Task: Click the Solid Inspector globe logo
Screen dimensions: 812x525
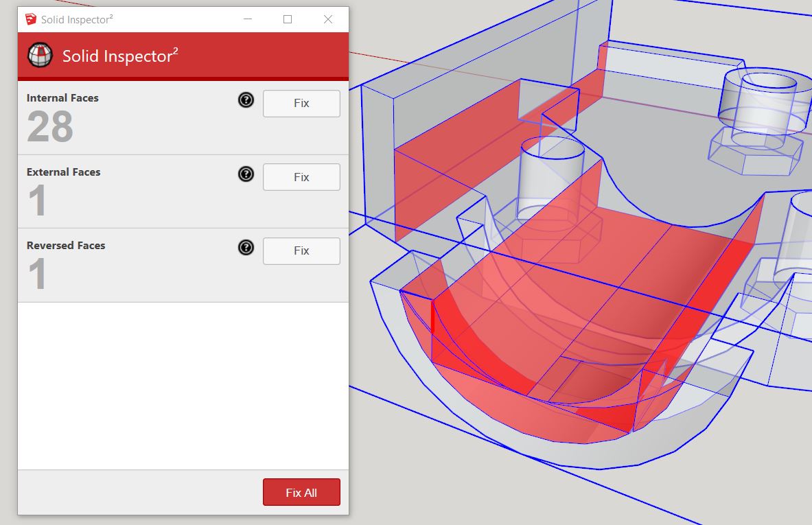Action: tap(40, 55)
